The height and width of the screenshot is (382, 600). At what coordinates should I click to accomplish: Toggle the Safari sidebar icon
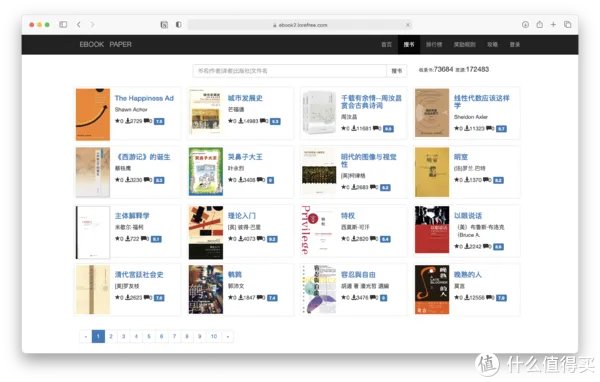pos(63,24)
